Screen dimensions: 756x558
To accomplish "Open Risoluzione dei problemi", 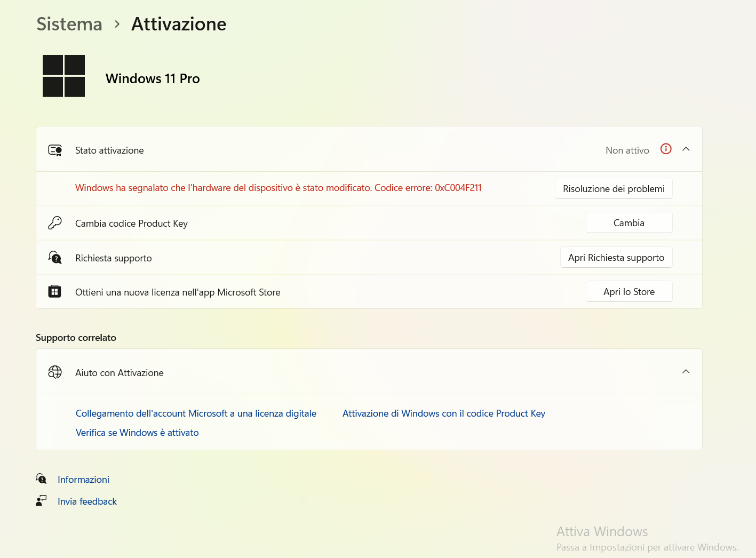I will 614,189.
